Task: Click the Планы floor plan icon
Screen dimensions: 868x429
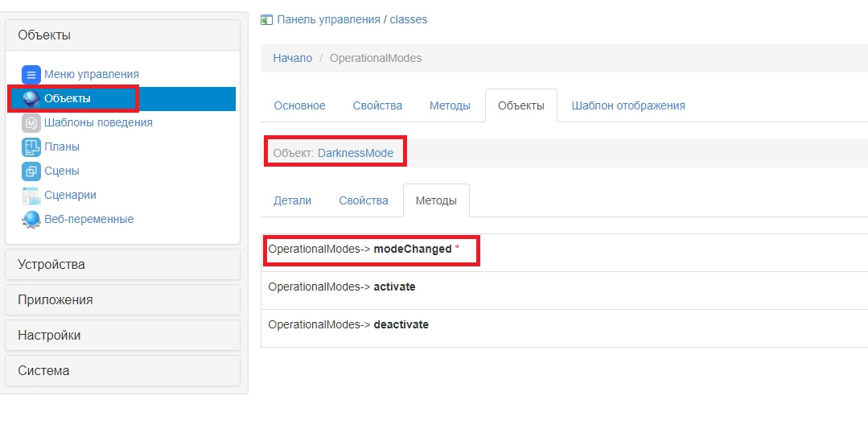Action: [x=31, y=147]
